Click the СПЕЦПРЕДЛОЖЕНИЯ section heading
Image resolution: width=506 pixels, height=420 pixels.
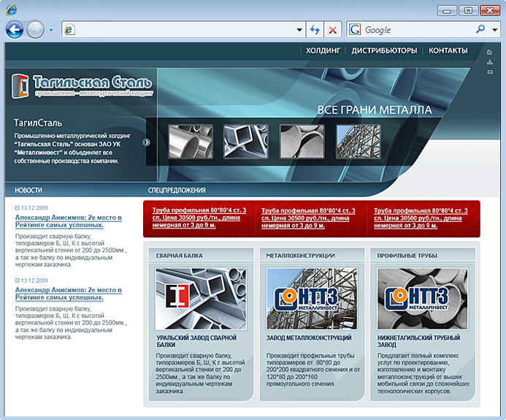coord(177,190)
